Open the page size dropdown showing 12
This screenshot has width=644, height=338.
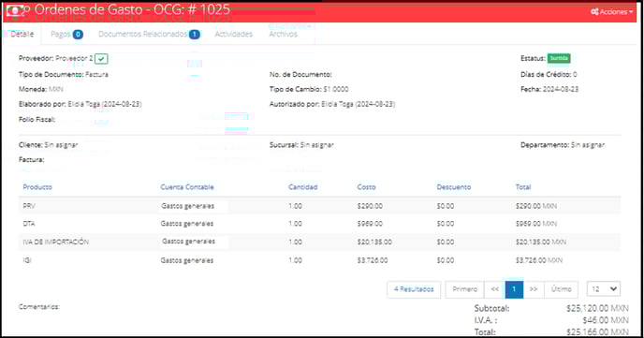click(x=604, y=289)
